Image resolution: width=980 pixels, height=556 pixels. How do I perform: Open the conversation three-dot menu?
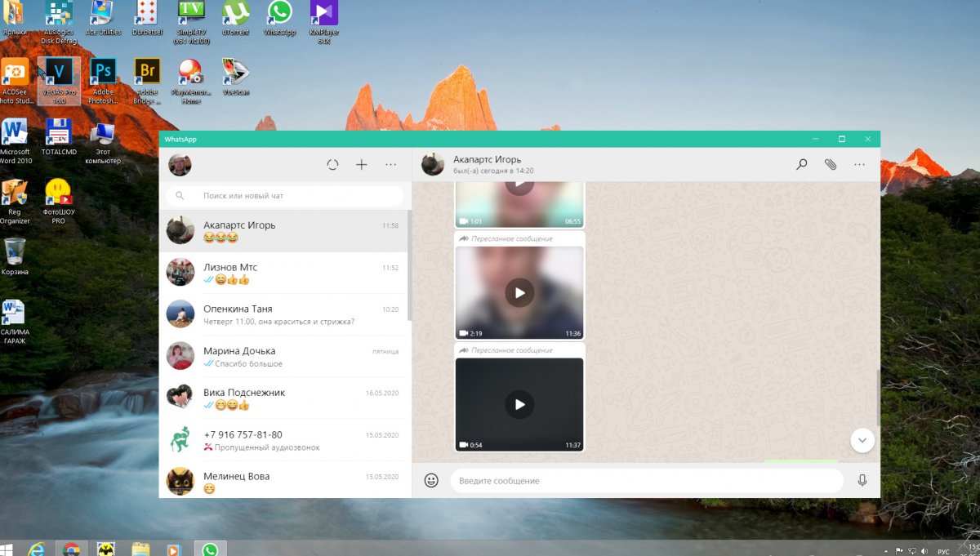pos(859,165)
